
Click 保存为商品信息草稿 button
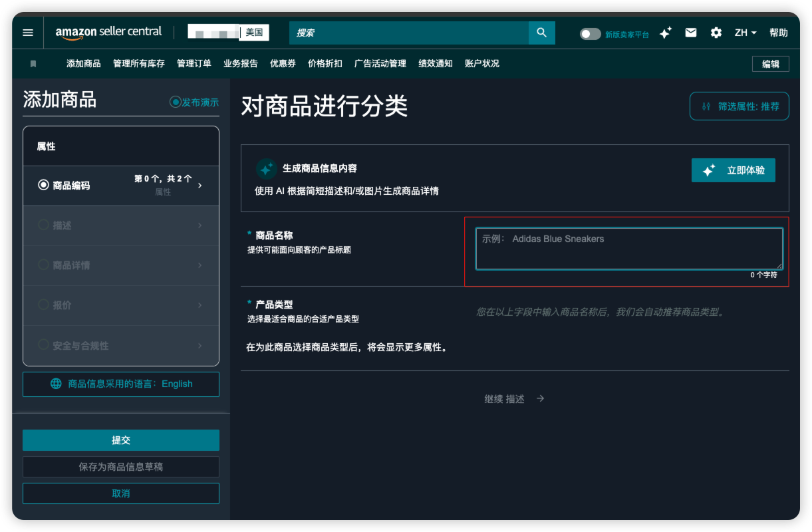(x=121, y=467)
